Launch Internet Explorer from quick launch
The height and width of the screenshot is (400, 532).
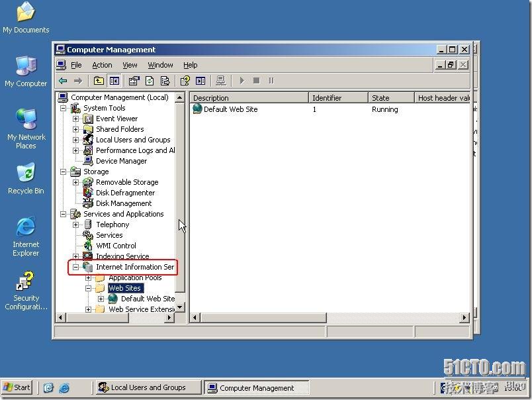[64, 388]
